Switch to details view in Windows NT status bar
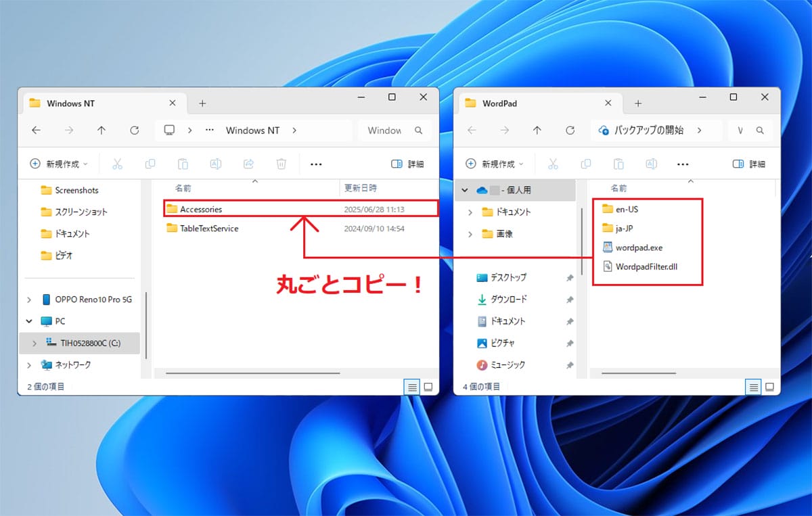Screen dimensions: 812x516 pos(411,387)
